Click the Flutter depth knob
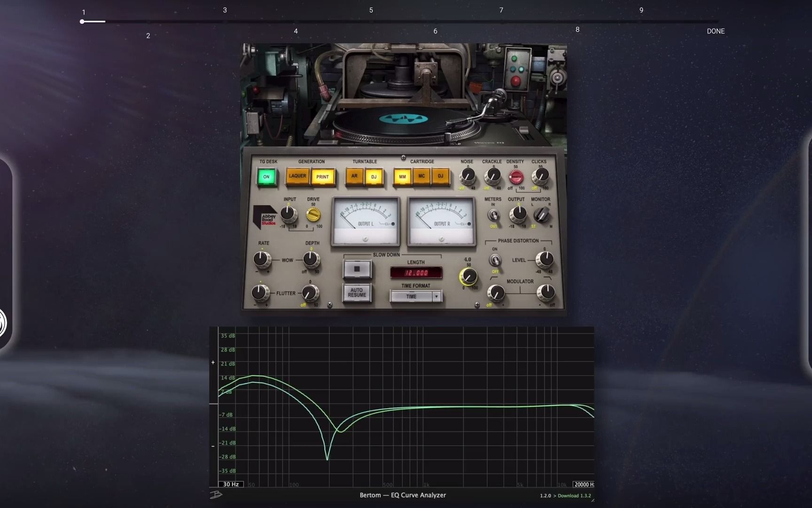Viewport: 812px width, 508px height. tap(309, 293)
